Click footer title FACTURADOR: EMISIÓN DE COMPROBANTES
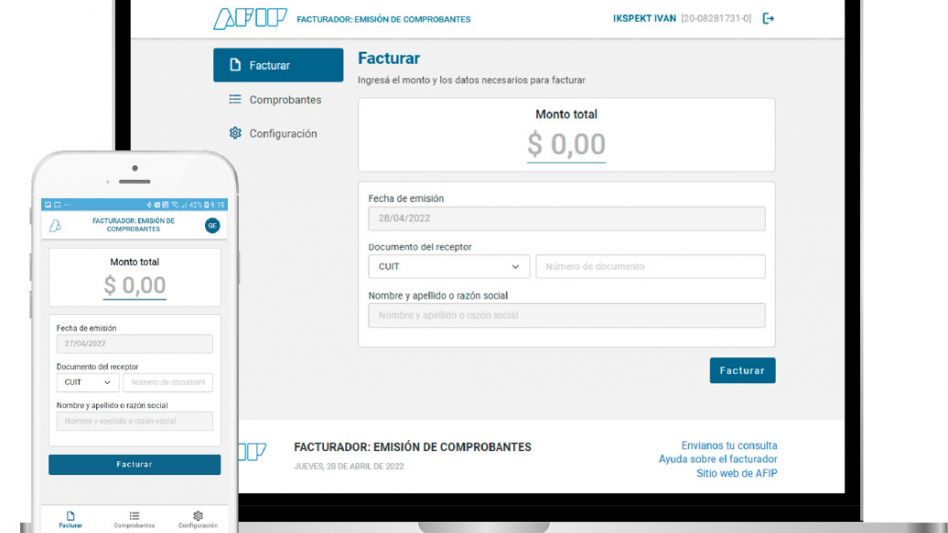 [412, 447]
